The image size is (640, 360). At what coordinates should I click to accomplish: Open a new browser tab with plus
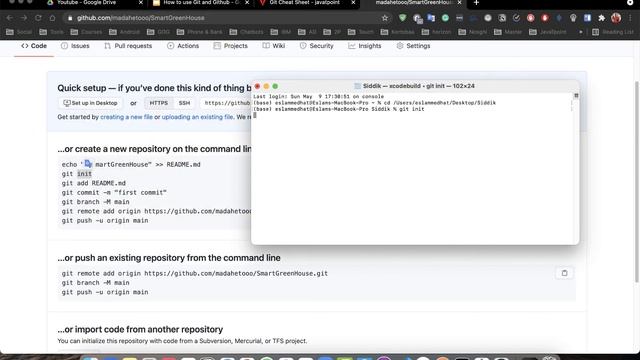(476, 3)
